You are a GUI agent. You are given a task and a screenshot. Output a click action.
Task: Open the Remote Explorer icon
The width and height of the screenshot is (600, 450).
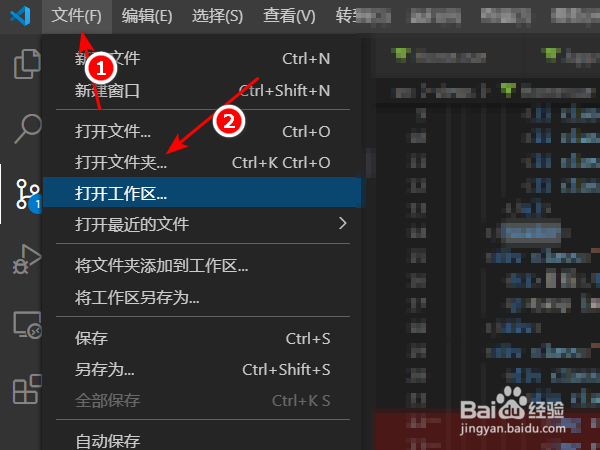click(x=27, y=324)
